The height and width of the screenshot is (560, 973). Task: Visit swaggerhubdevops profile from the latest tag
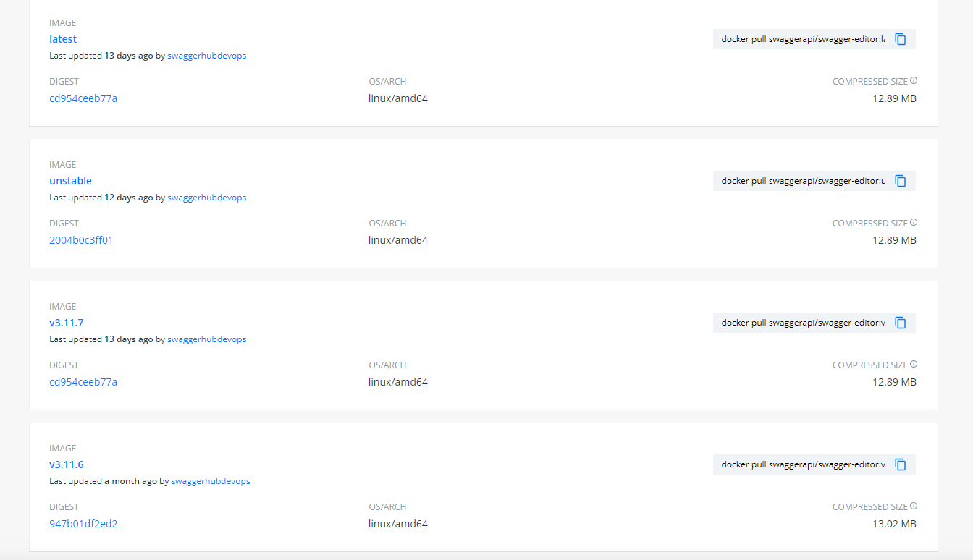206,55
